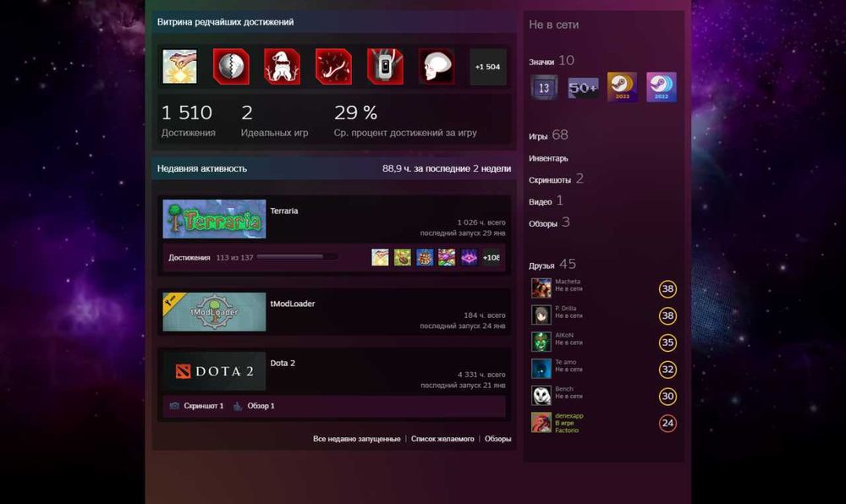
Task: Open the purple eye Terraria achievement icon
Action: 469,258
